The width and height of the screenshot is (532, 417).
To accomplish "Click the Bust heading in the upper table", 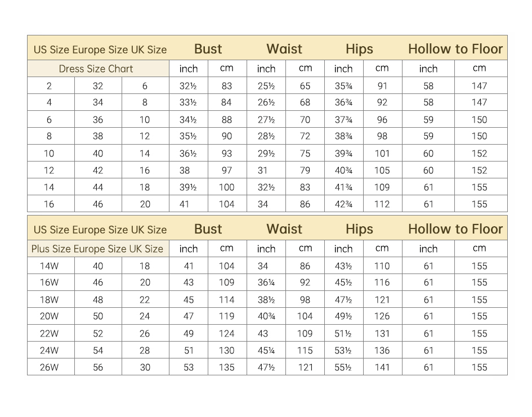I will pos(208,49).
